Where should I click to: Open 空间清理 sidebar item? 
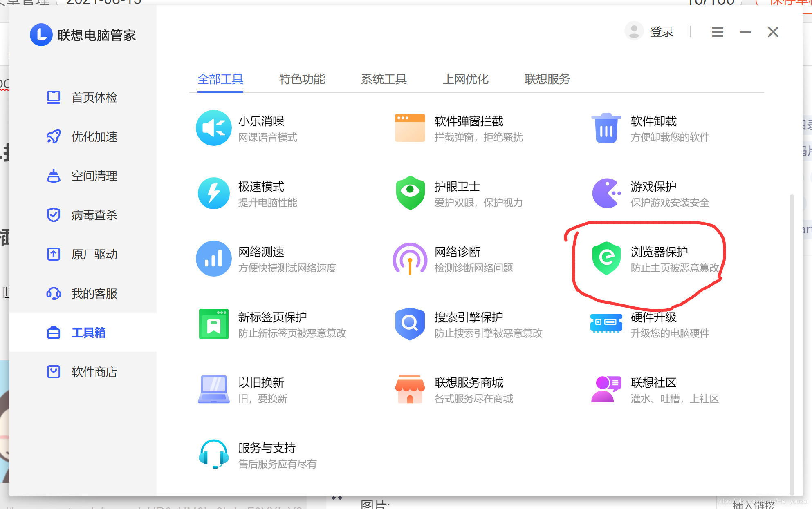point(83,176)
